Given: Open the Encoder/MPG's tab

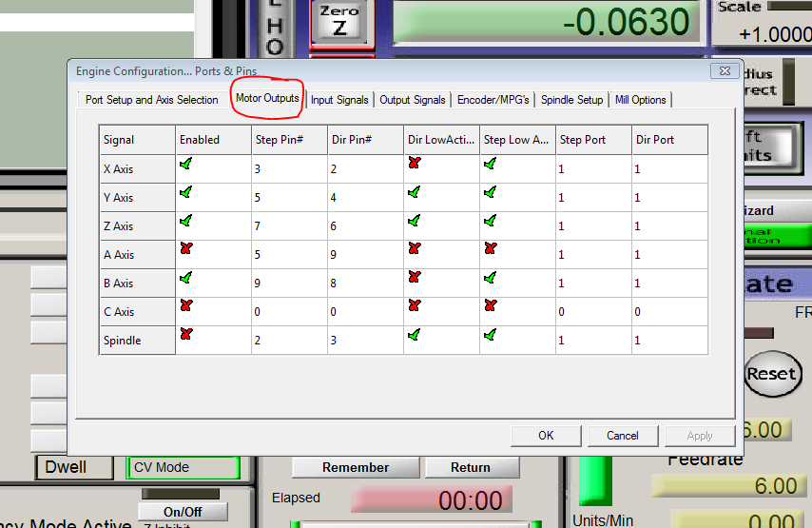Looking at the screenshot, I should click(x=493, y=100).
